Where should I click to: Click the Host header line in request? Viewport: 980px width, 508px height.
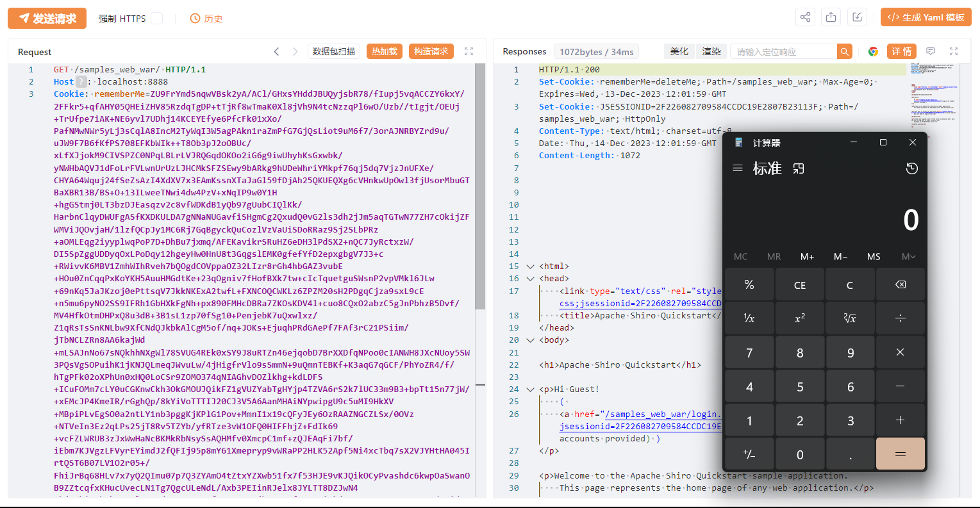click(x=111, y=82)
